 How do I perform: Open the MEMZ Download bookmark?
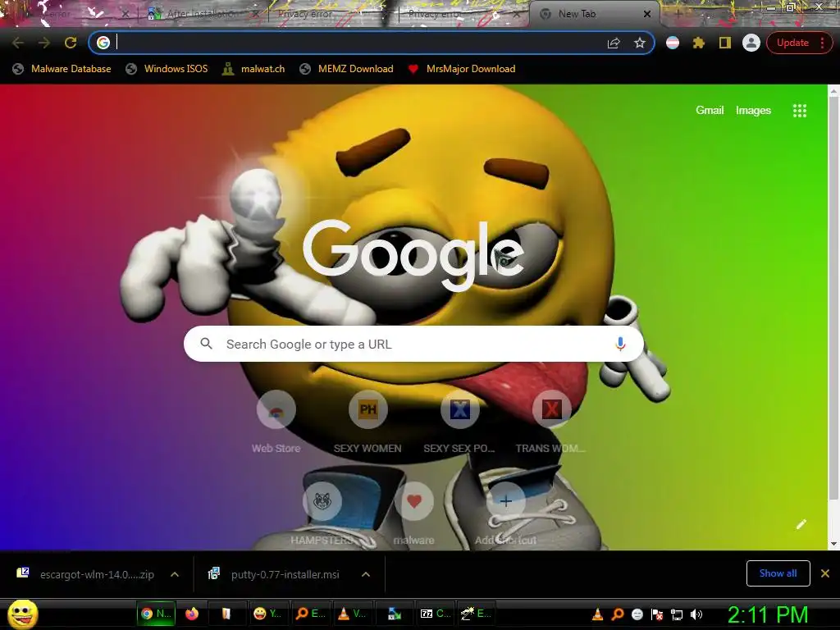pos(347,69)
